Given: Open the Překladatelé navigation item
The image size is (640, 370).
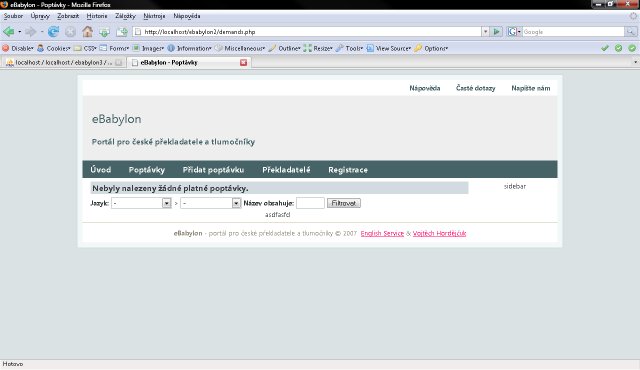Looking at the screenshot, I should (286, 170).
